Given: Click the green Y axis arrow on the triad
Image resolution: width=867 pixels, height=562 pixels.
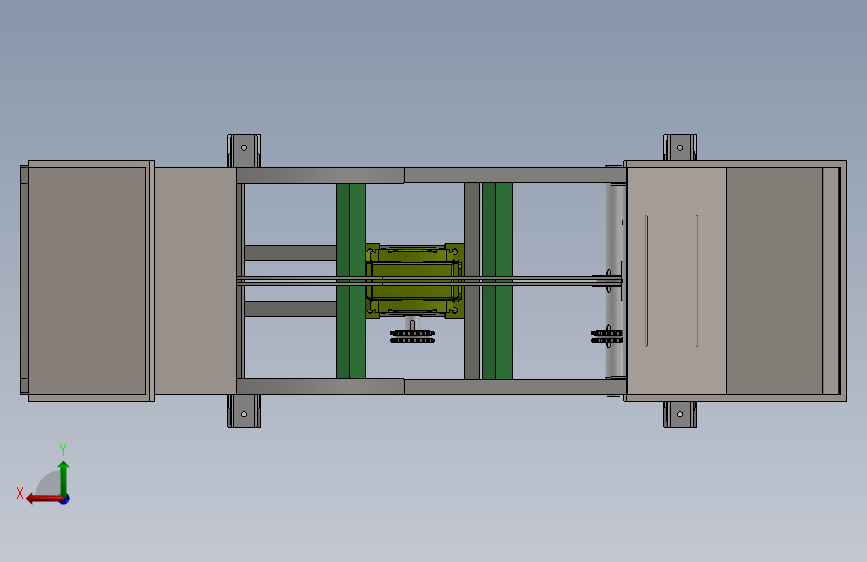Looking at the screenshot, I should click(x=64, y=478).
